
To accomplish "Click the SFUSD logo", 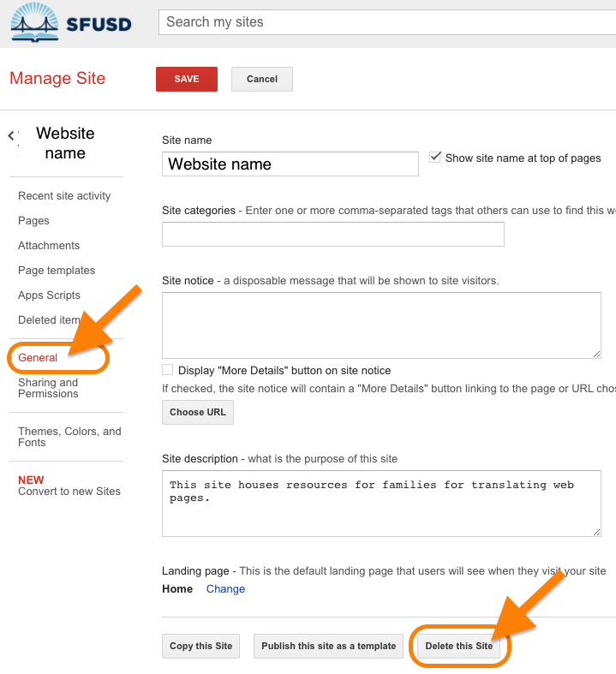I will 71,22.
